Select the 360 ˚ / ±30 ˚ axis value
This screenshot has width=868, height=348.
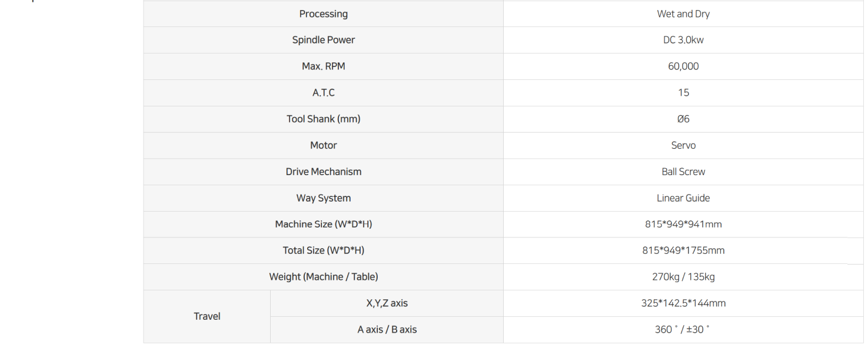click(x=683, y=330)
